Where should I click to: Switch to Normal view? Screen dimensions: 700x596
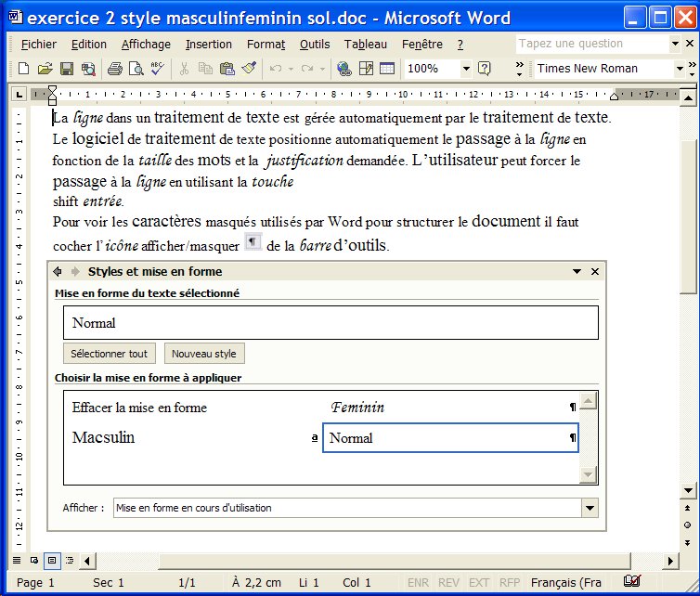(17, 561)
